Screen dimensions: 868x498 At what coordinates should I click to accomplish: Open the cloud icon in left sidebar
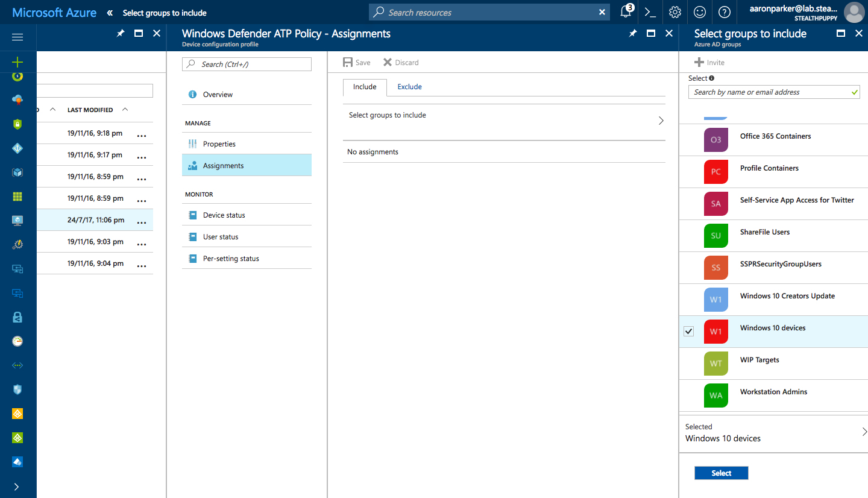point(17,99)
